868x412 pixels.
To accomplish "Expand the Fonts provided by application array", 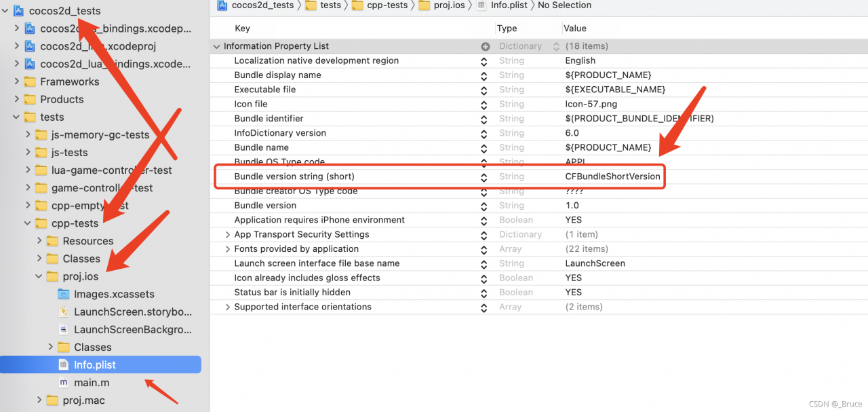I will tap(228, 249).
